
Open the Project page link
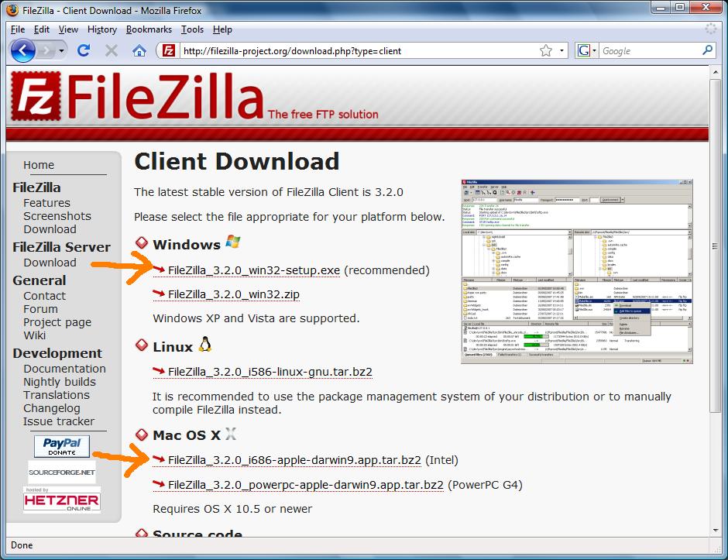57,322
